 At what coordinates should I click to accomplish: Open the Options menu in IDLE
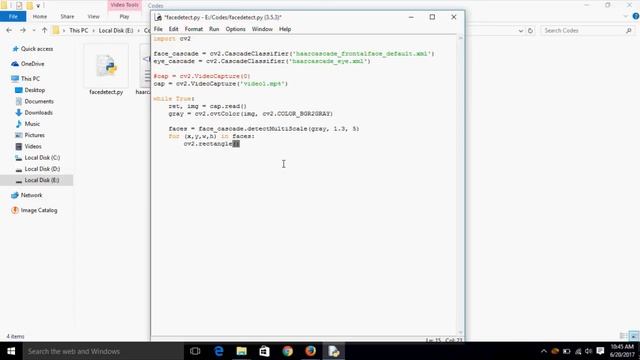click(236, 29)
